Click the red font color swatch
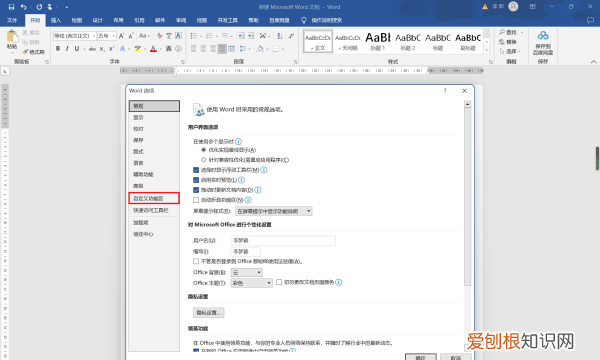The image size is (600, 360). [x=153, y=49]
